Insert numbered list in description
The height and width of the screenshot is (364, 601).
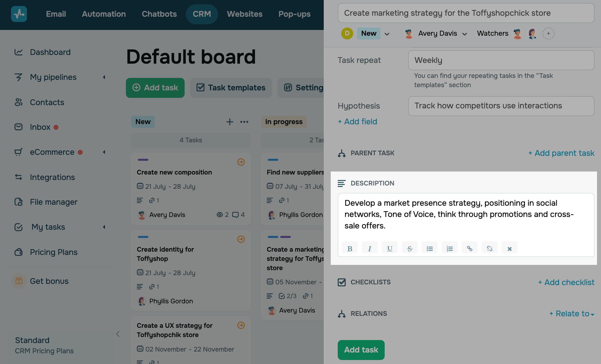449,248
